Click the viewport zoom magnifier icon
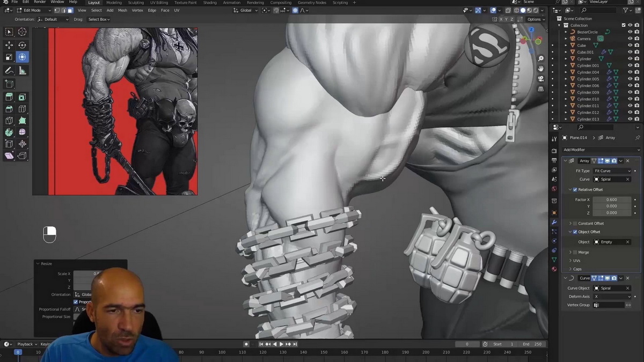644x362 pixels. [x=541, y=58]
